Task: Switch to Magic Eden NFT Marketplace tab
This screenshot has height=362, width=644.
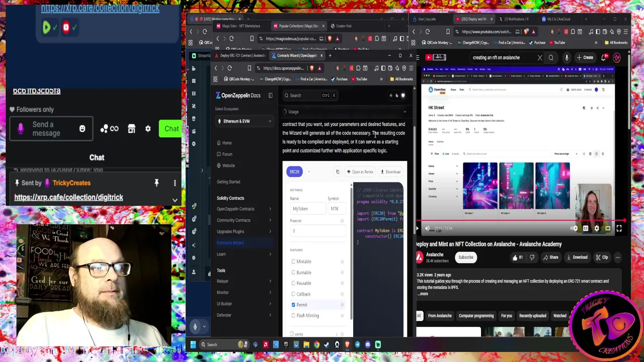Action: coord(240,26)
